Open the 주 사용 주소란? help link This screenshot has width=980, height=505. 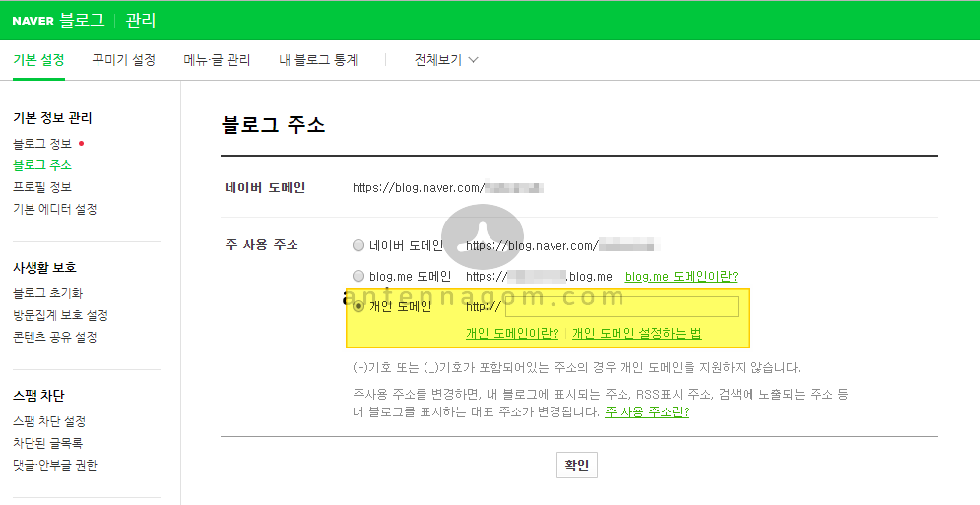point(647,412)
